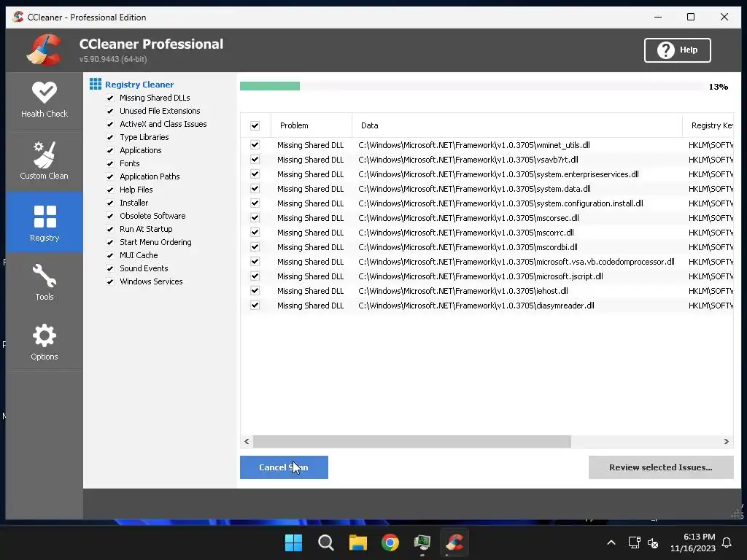Select the system.enterpriseservices.dll path entry

pos(498,174)
